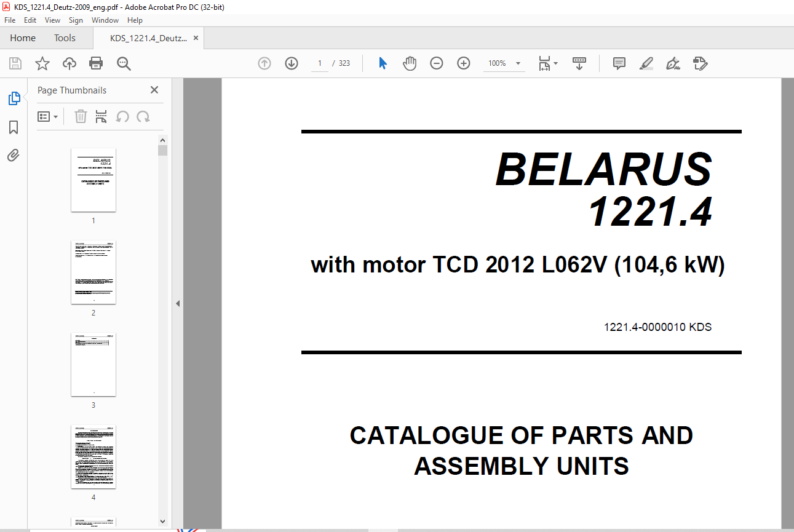This screenshot has height=532, width=794.
Task: Open the Window menu
Action: 105,20
